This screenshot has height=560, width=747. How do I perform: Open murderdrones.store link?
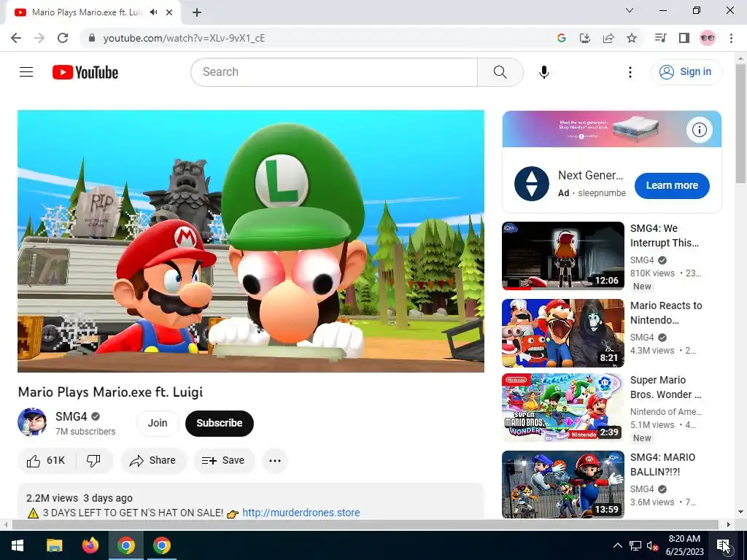[x=301, y=513]
